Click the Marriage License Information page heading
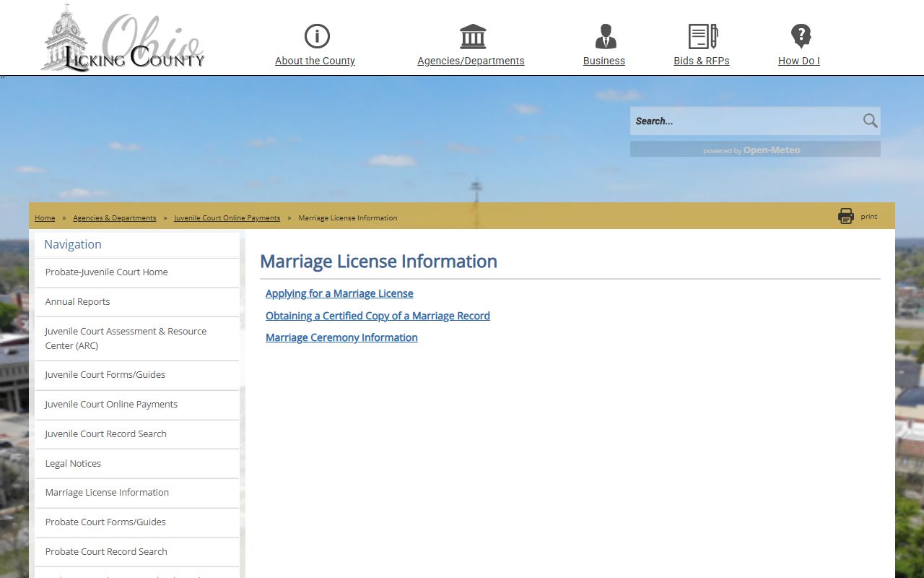 (378, 261)
